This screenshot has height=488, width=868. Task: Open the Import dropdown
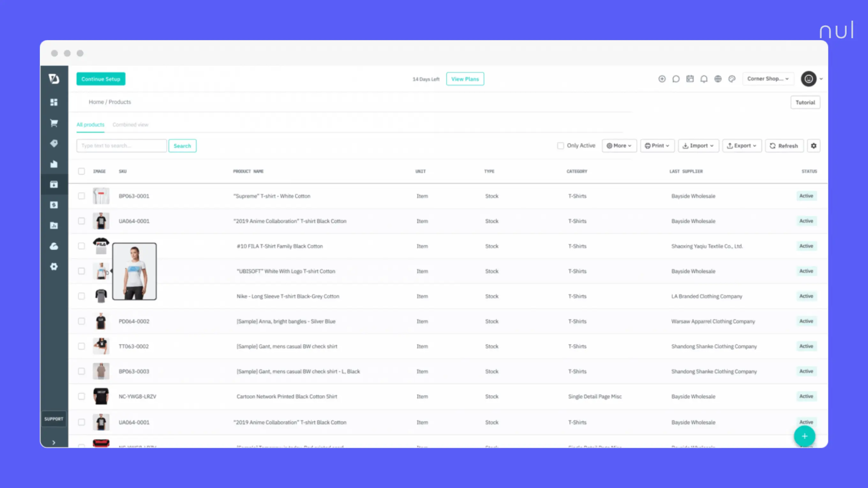[x=699, y=146]
